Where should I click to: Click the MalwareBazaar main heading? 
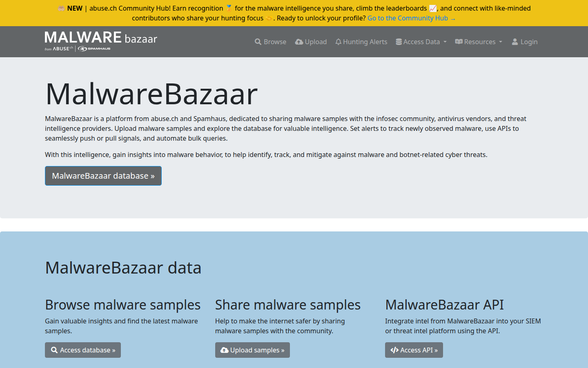click(x=151, y=94)
